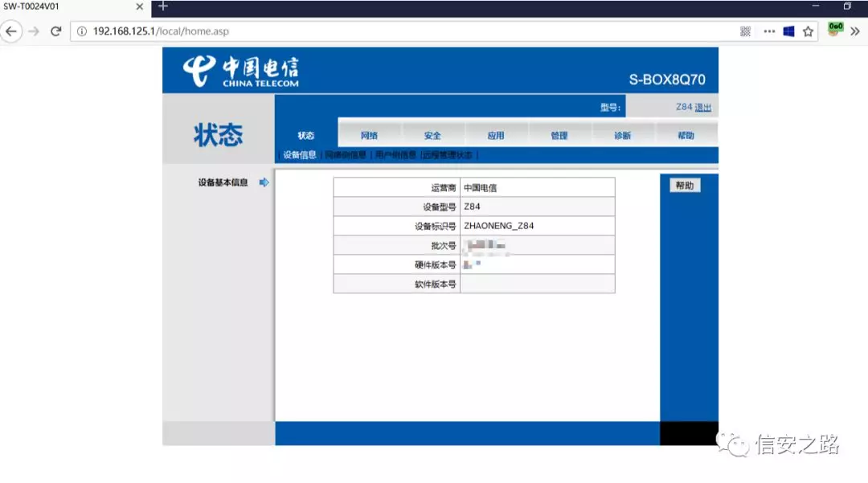Switch to the 状态 tab
The width and height of the screenshot is (868, 483).
[x=306, y=135]
